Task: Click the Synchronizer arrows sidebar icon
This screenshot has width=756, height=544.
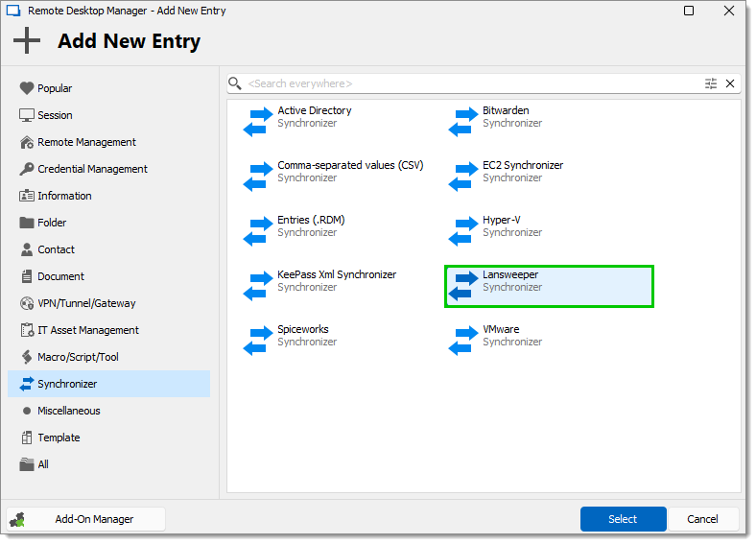Action: coord(27,384)
